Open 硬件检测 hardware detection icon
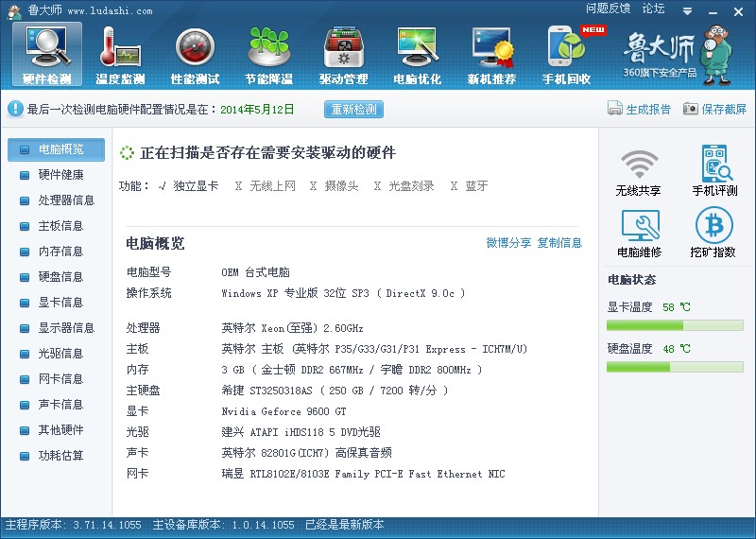Viewport: 756px width, 539px height. 47,54
